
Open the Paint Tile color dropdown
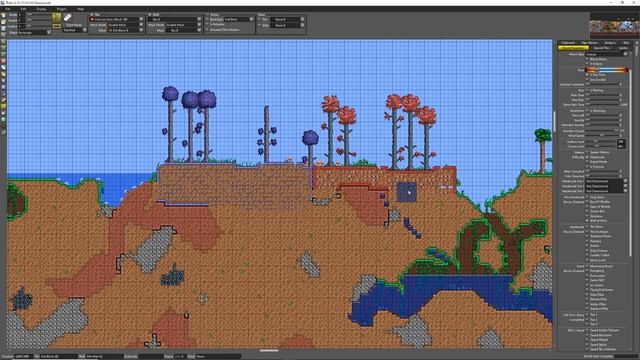(287, 19)
